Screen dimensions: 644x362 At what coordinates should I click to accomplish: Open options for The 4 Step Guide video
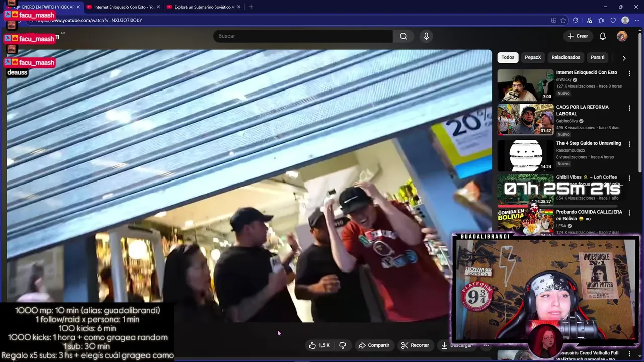pyautogui.click(x=629, y=144)
